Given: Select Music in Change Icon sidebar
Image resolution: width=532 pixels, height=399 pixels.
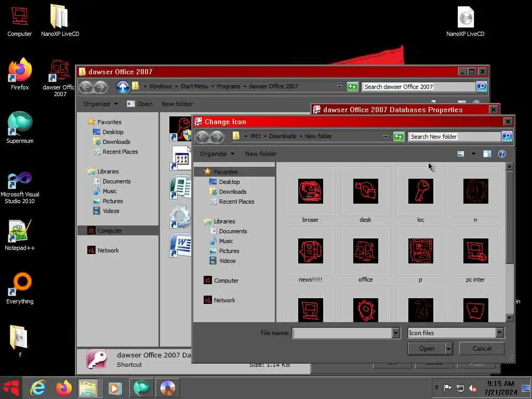Looking at the screenshot, I should (225, 241).
